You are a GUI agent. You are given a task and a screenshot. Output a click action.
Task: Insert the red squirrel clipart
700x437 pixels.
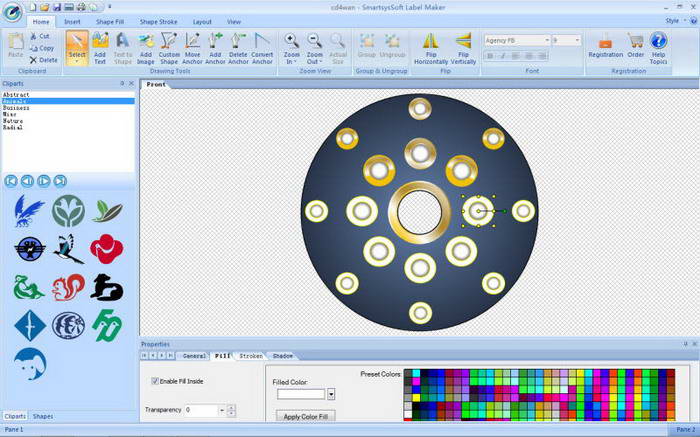68,287
